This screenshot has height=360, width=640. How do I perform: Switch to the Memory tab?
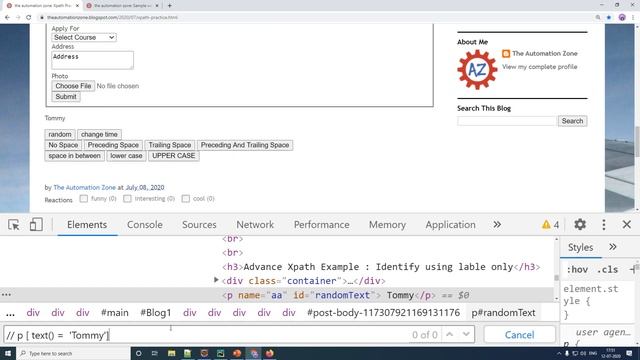point(387,224)
